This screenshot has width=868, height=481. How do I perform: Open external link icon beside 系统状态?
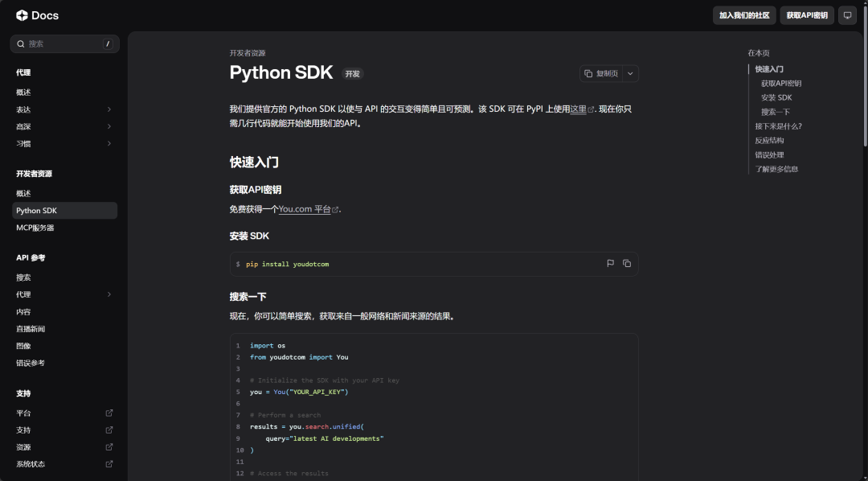coord(109,464)
